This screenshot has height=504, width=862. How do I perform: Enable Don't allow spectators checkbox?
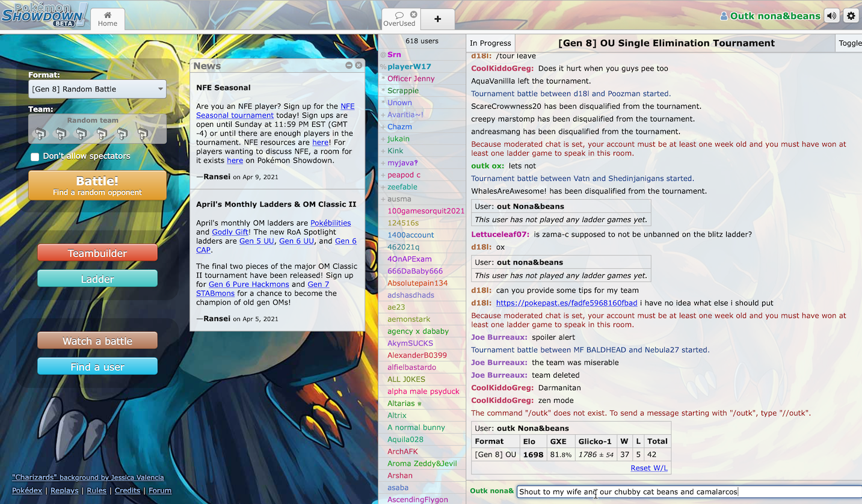[35, 156]
